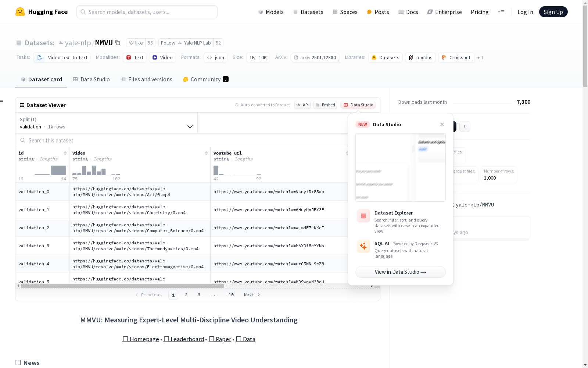Click the tallest bar in the id histogram
588x368 pixels.
click(58, 170)
